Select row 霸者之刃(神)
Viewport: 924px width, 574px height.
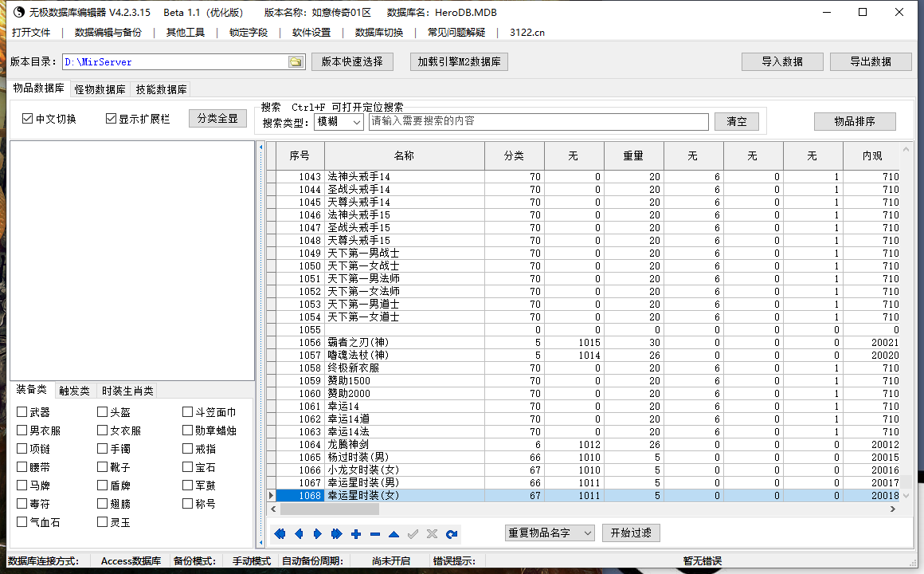(583, 342)
